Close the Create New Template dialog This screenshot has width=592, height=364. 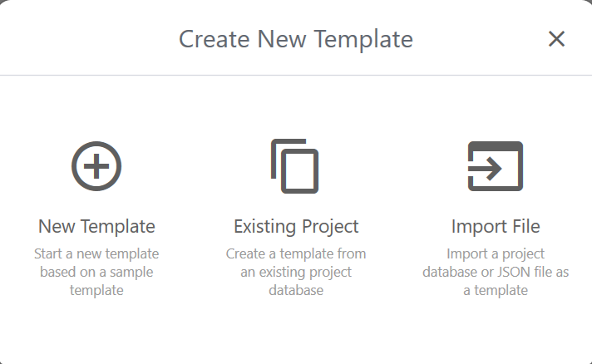click(x=556, y=38)
